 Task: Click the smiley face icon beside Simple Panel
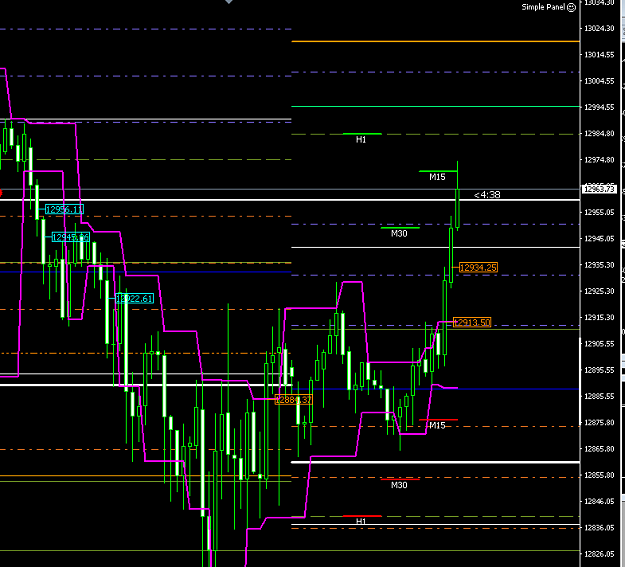pyautogui.click(x=571, y=7)
